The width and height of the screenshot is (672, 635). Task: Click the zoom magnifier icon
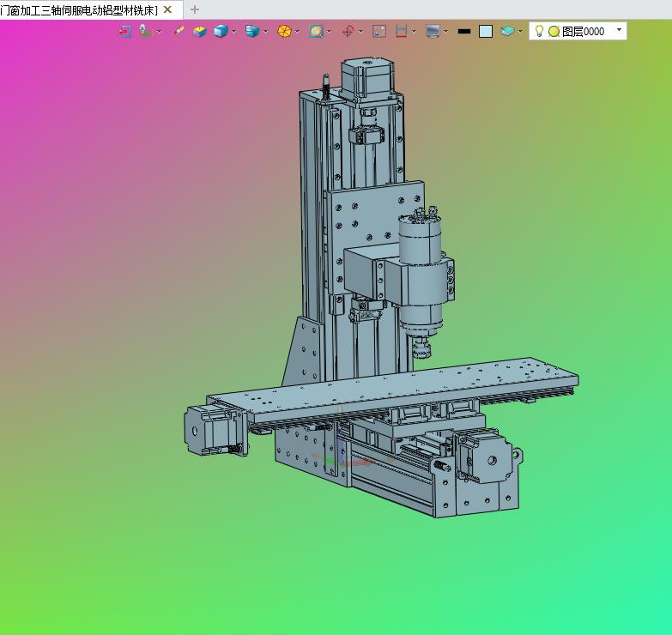coord(316,31)
